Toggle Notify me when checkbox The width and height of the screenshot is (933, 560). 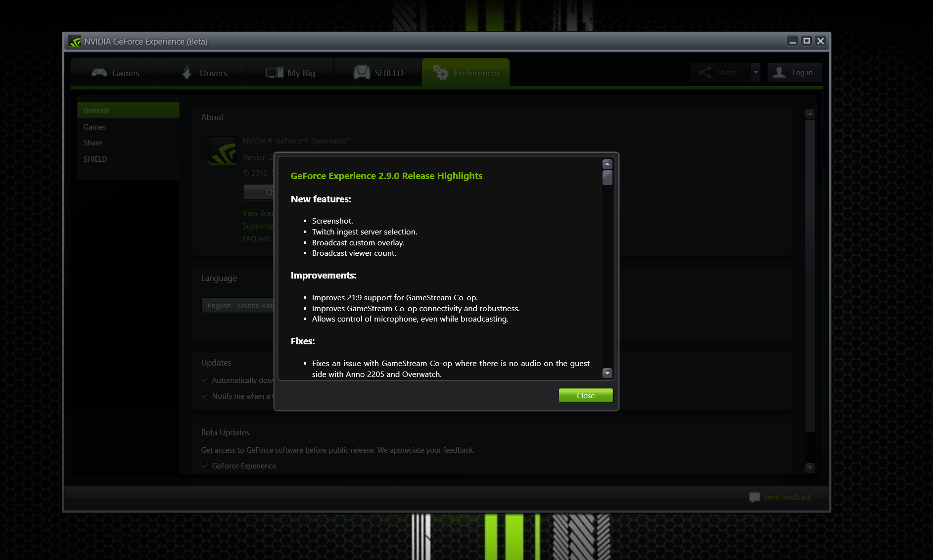pos(205,396)
